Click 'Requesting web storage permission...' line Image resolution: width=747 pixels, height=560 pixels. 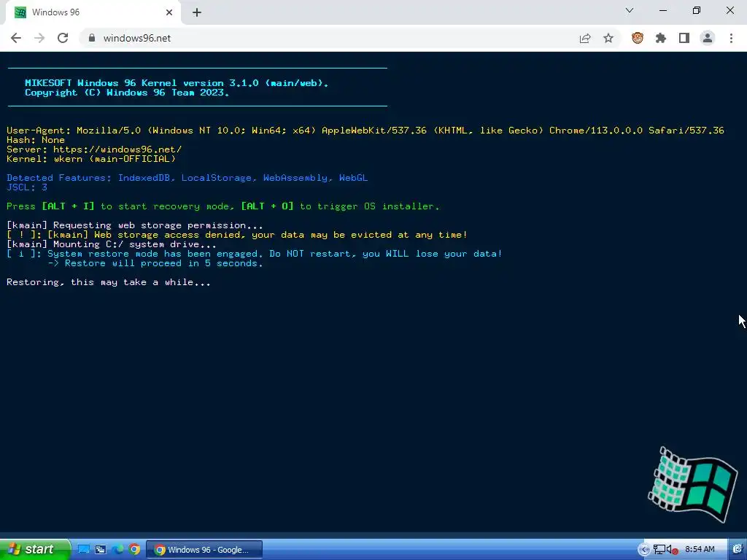[135, 225]
